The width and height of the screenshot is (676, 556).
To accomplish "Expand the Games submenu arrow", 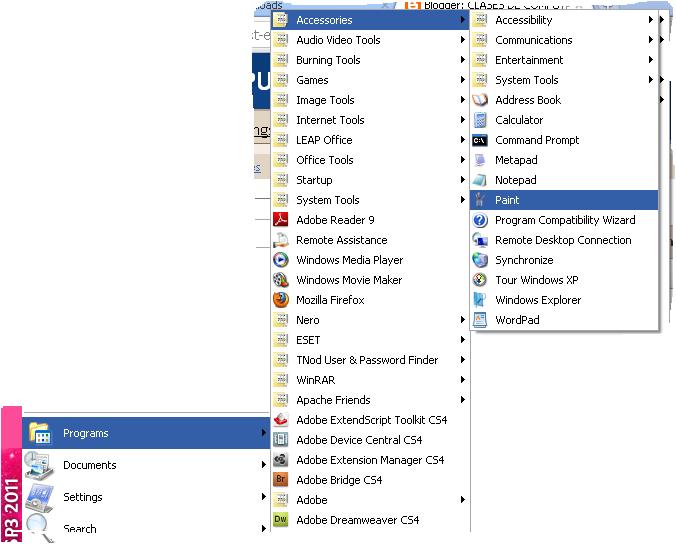I will click(x=462, y=80).
